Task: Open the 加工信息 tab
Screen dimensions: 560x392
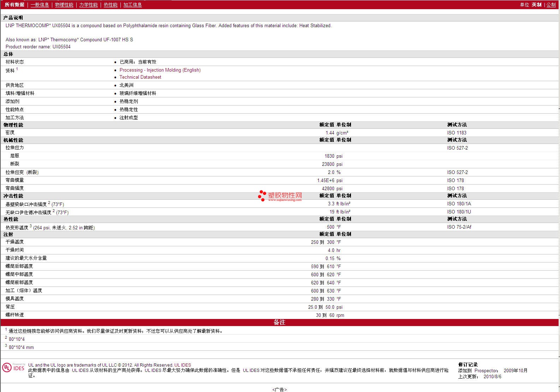Action: 132,5
